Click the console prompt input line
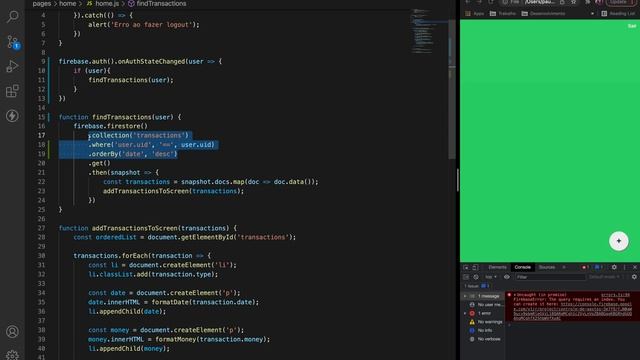 point(571,325)
